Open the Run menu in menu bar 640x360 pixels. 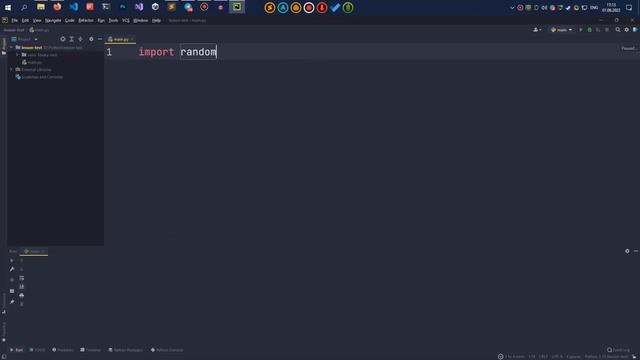point(101,20)
